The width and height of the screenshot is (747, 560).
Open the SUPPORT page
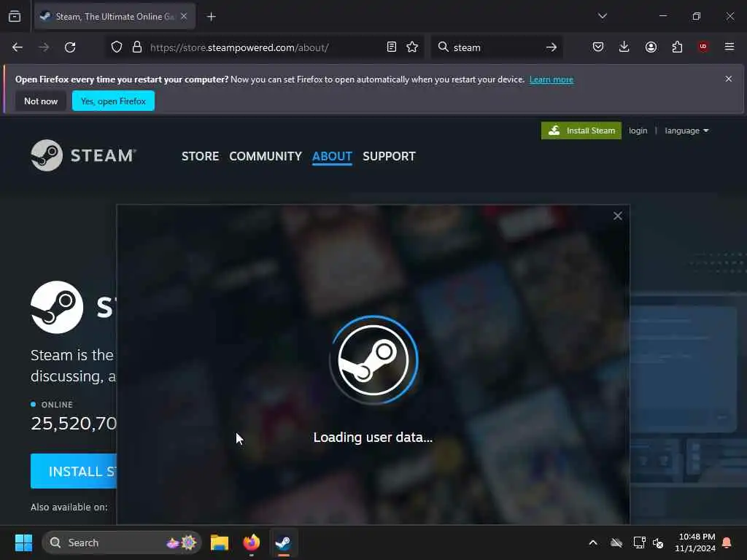click(x=389, y=156)
